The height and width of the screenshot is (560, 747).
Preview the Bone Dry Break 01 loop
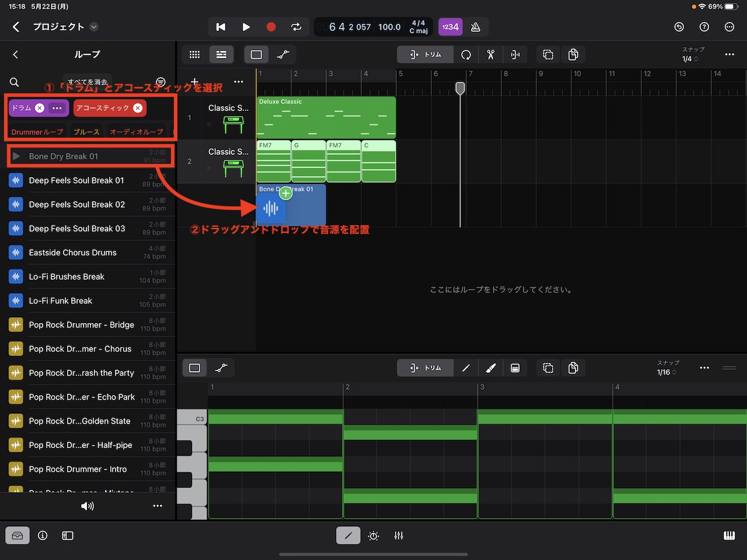pyautogui.click(x=16, y=156)
